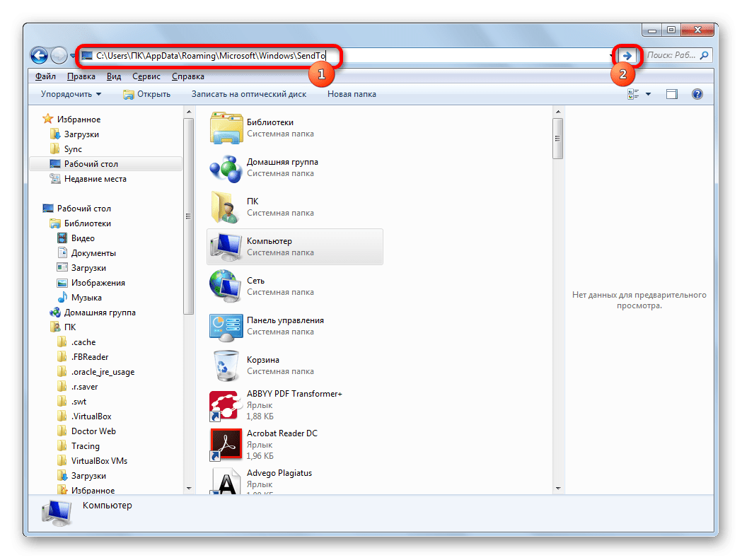Open the Сервис menu
The width and height of the screenshot is (742, 560).
146,76
